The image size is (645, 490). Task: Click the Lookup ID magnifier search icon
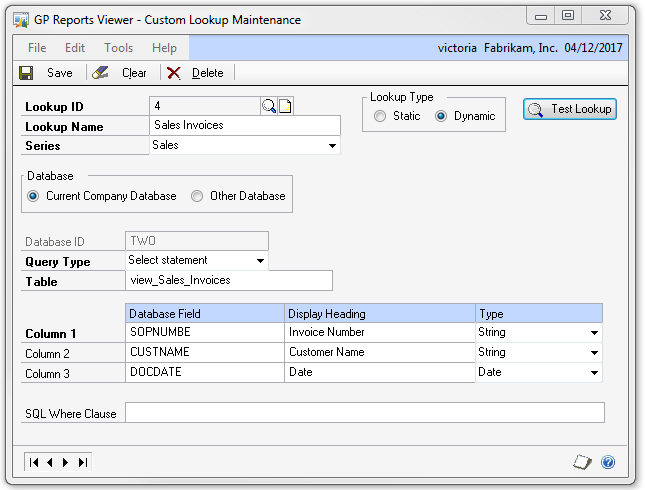click(269, 107)
